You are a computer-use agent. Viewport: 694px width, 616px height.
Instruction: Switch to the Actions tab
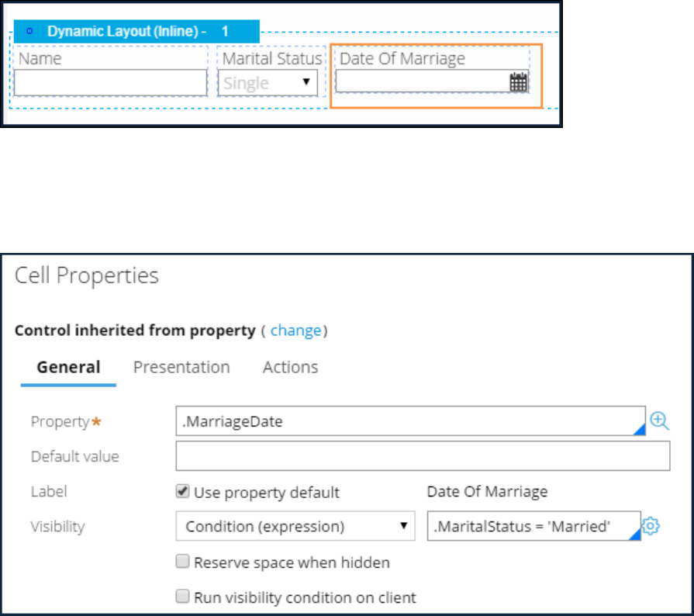tap(290, 367)
